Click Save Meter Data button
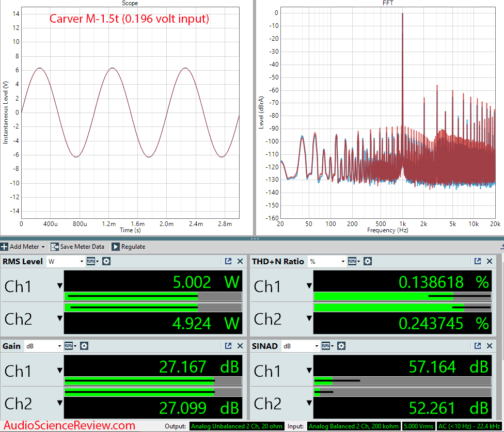Screen dimensions: 504x432 77,247
